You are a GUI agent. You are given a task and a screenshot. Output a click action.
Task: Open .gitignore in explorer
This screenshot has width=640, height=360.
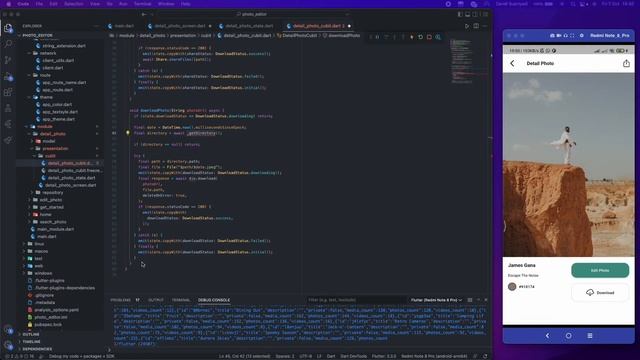pos(44,295)
